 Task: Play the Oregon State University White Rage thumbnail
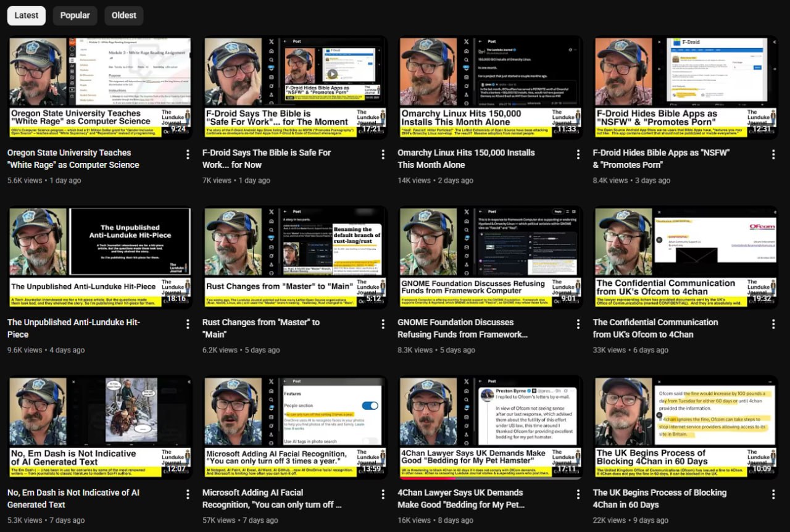click(x=100, y=88)
